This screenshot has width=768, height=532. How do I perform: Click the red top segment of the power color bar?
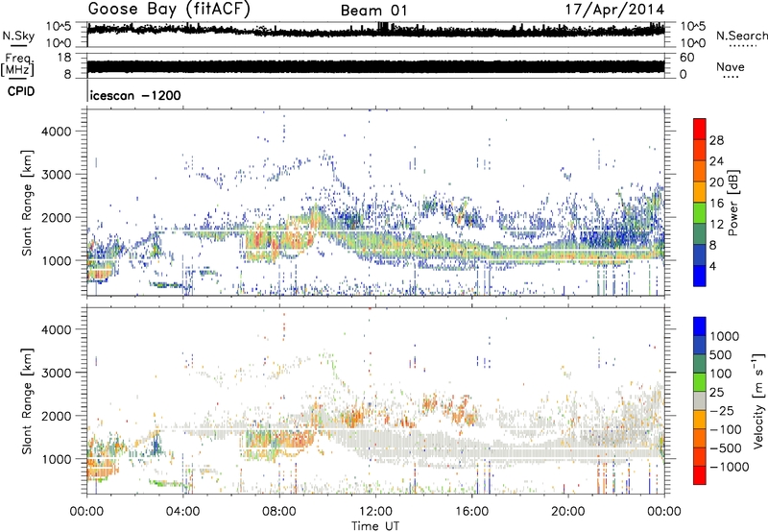coord(700,129)
